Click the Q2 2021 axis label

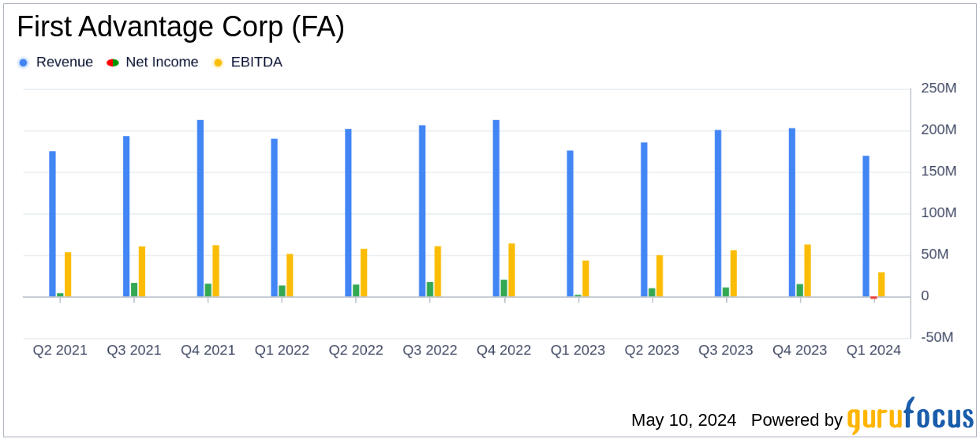[60, 350]
